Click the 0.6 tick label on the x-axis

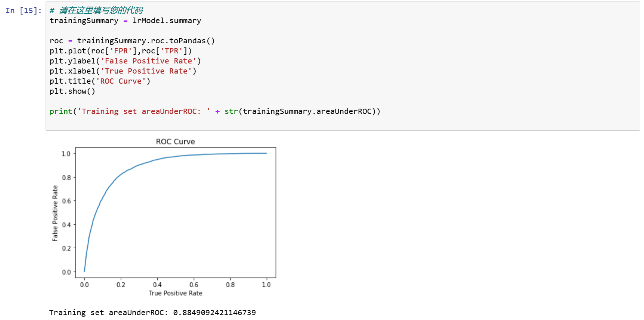coord(194,285)
